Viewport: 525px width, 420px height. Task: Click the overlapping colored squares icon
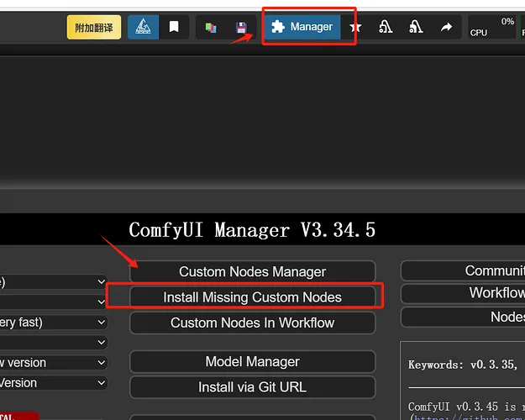coord(211,28)
